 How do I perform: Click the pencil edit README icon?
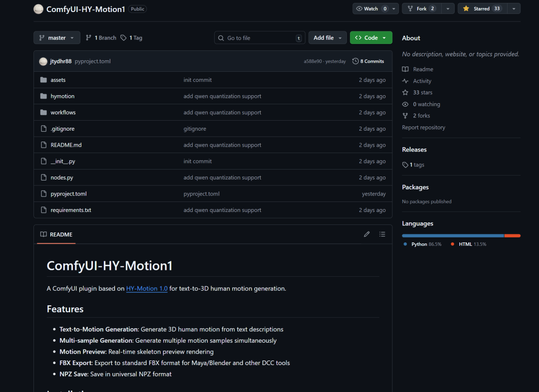(367, 234)
